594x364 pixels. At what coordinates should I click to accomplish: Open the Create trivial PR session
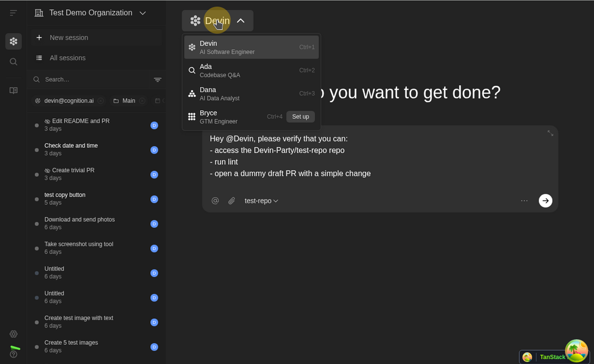tap(97, 174)
